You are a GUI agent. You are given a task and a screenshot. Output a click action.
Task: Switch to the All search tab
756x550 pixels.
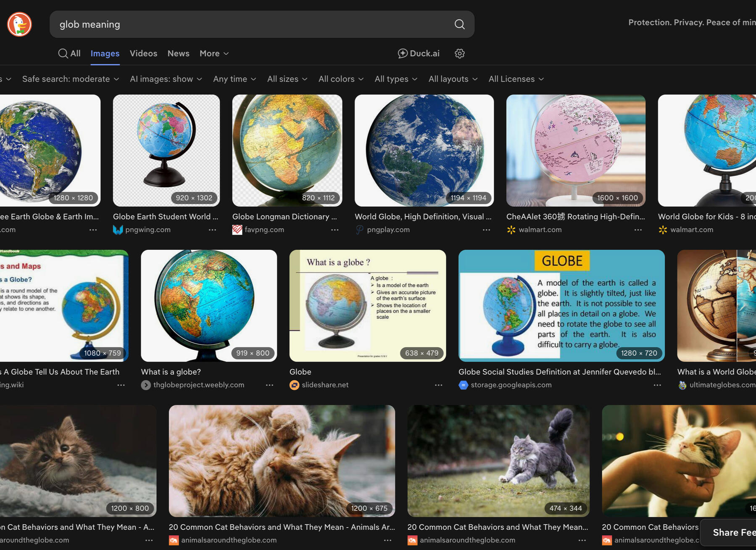coord(69,53)
